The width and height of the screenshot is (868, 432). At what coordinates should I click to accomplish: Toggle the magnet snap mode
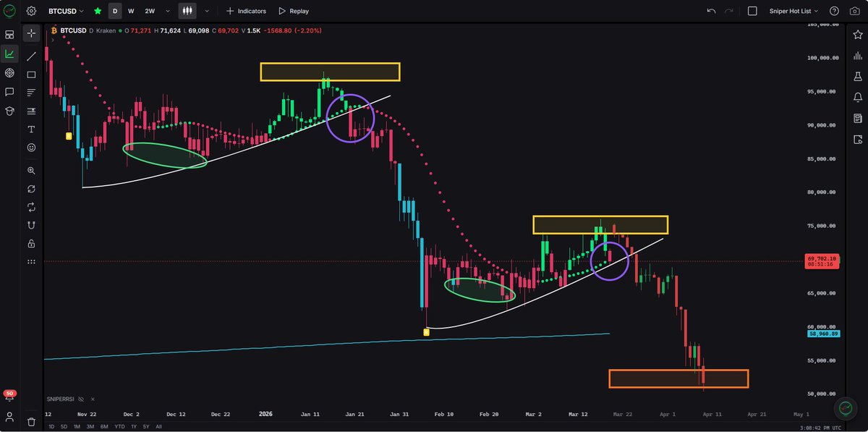[31, 225]
